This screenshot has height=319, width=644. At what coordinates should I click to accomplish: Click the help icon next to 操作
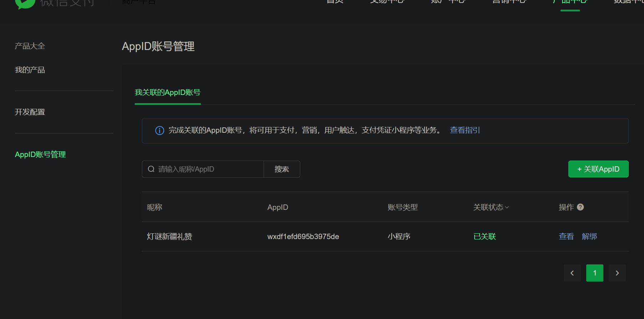[x=580, y=207]
